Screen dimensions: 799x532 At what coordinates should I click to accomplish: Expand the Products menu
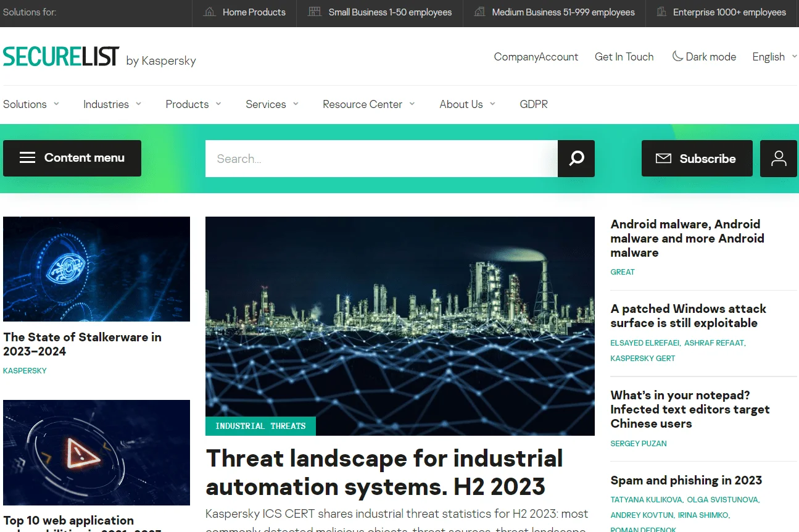click(x=193, y=104)
